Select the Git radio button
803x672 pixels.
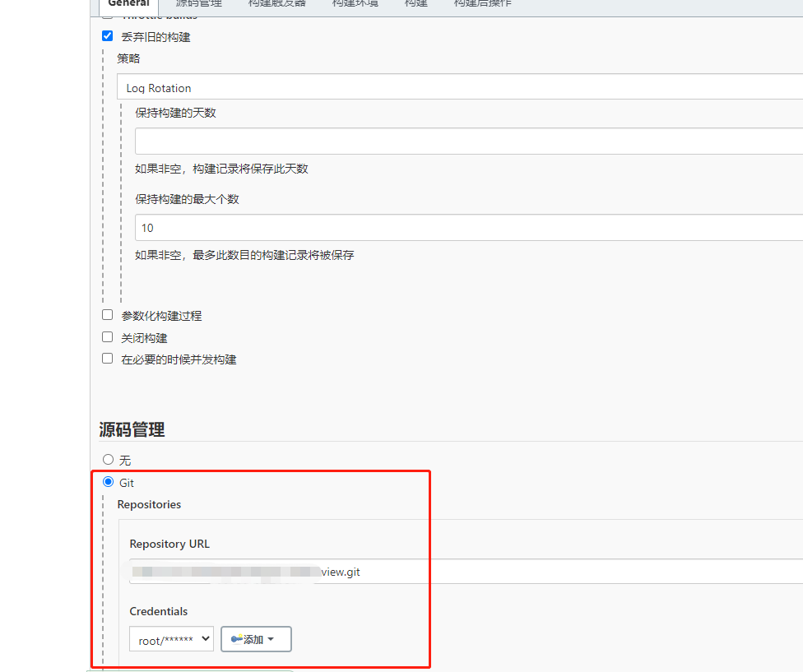tap(108, 482)
